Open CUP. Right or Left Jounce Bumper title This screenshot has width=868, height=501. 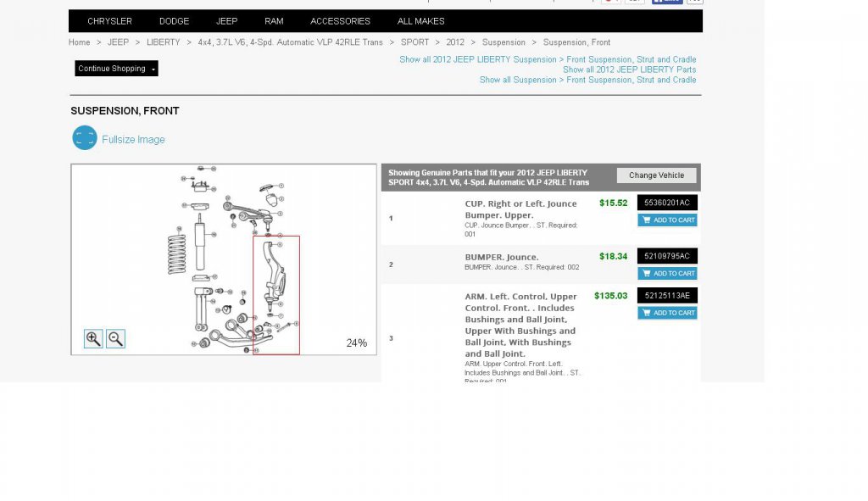[521, 209]
